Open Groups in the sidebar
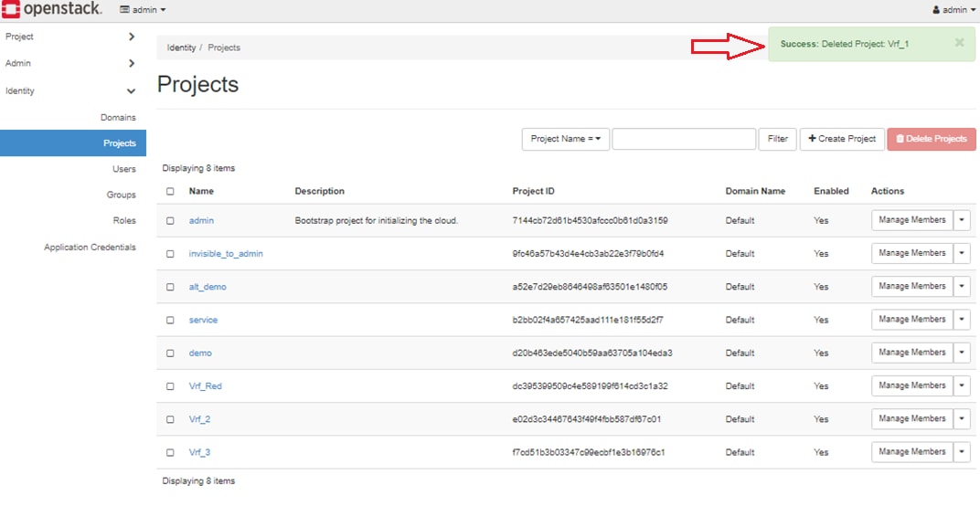This screenshot has width=980, height=517. click(121, 195)
